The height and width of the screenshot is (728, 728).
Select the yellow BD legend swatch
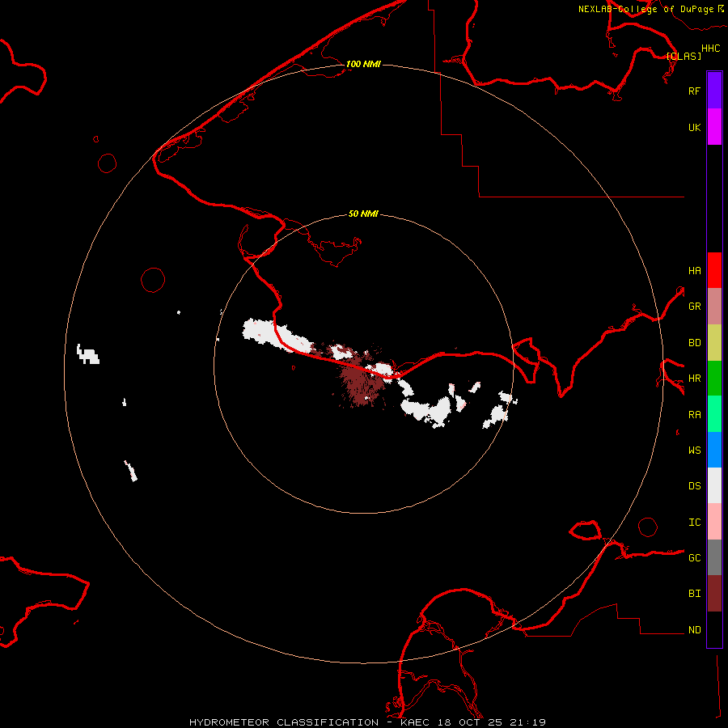coord(714,343)
